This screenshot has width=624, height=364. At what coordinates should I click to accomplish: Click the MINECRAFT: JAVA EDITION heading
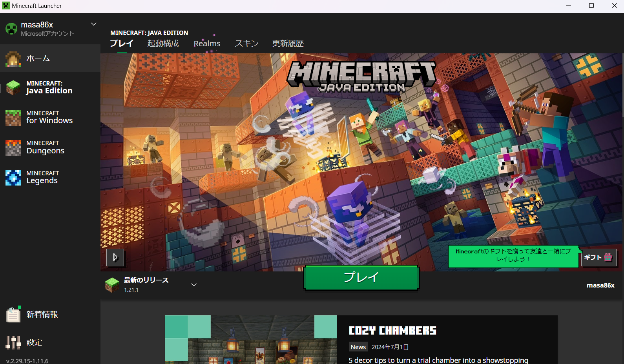click(x=149, y=33)
